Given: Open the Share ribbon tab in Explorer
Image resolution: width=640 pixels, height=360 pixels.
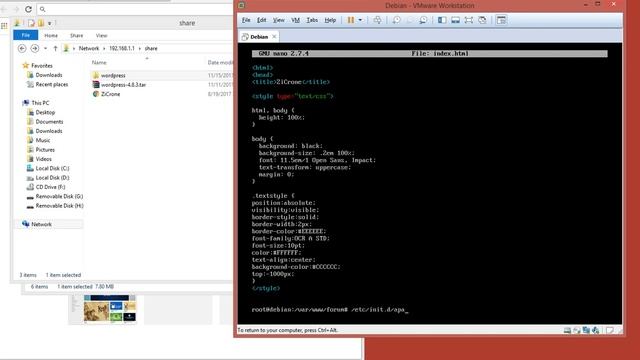Looking at the screenshot, I should coord(76,36).
